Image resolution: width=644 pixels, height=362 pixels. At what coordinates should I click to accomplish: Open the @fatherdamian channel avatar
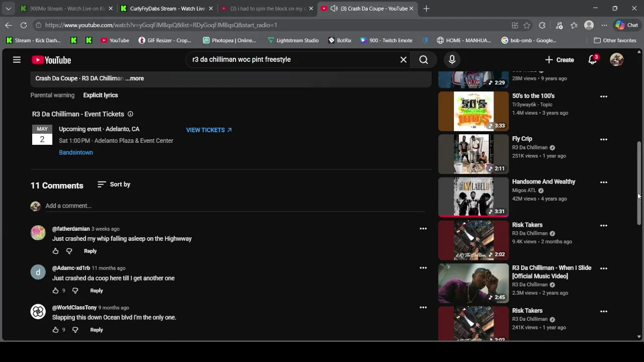(x=38, y=233)
